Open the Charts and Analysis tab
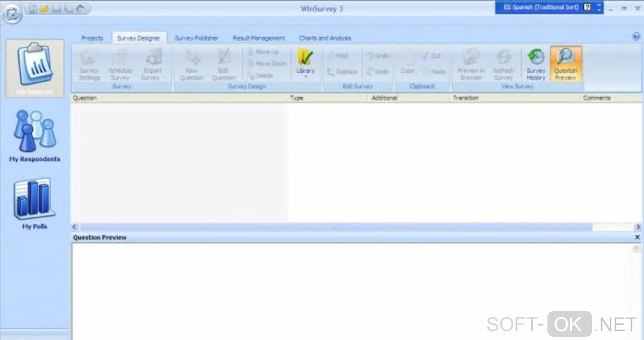 click(x=325, y=38)
